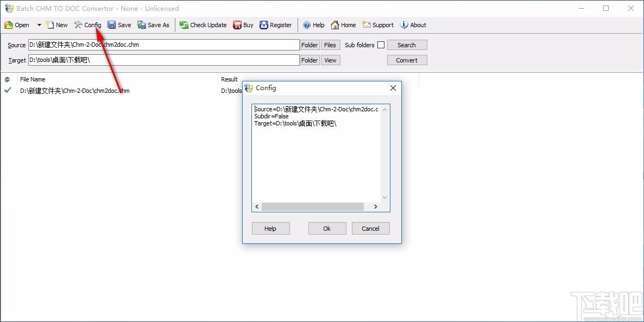Click the application title bar icon
The image size is (644, 322).
[x=9, y=8]
